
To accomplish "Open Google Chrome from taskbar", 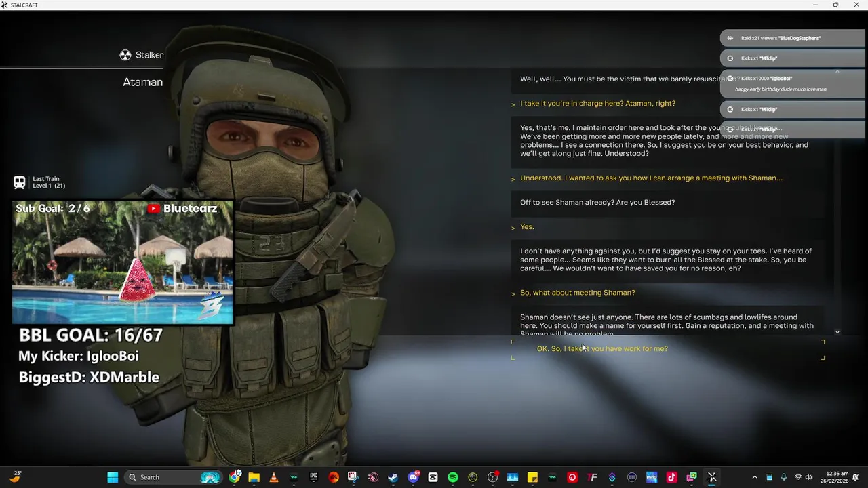I will click(x=235, y=477).
